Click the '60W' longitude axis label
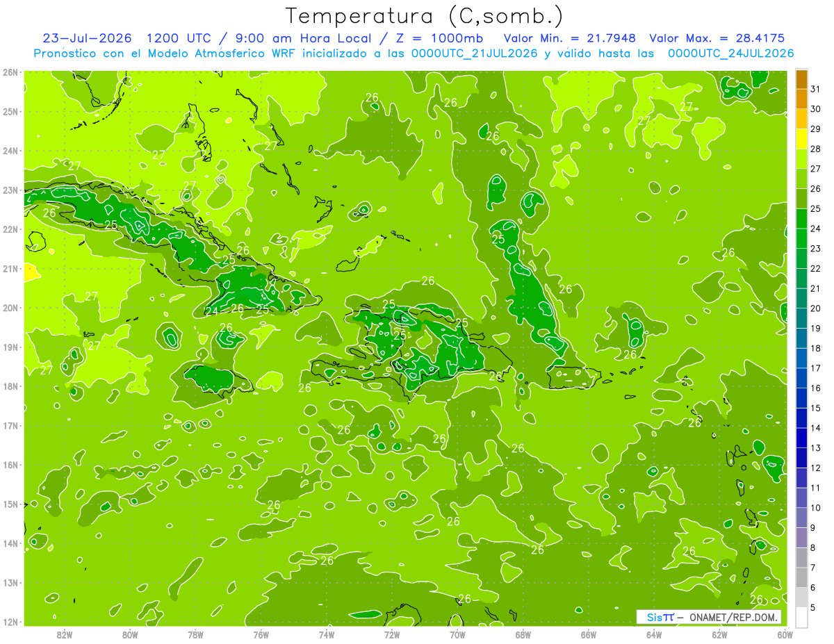The width and height of the screenshot is (834, 644). tap(785, 634)
